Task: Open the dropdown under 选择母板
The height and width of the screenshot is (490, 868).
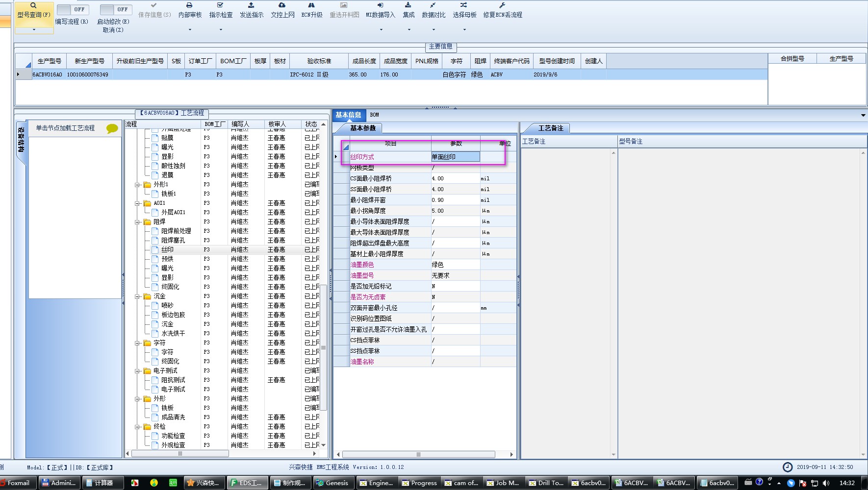Action: point(464,29)
